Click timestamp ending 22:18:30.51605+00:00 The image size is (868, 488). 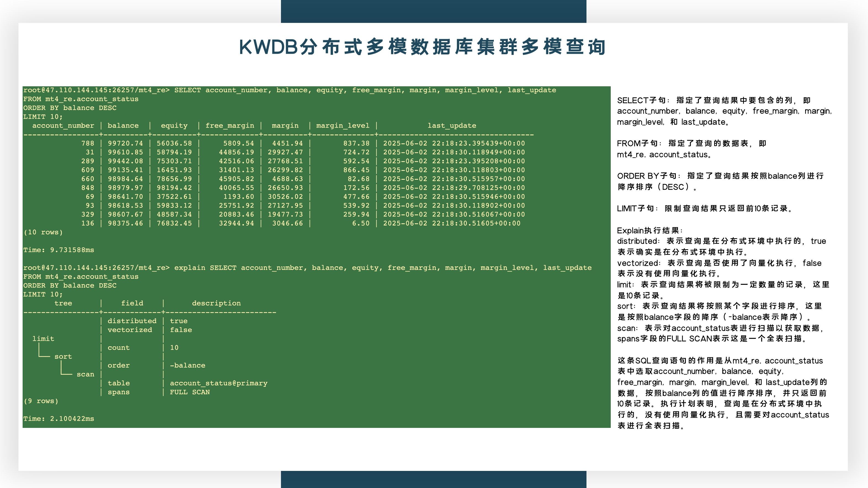click(x=452, y=223)
